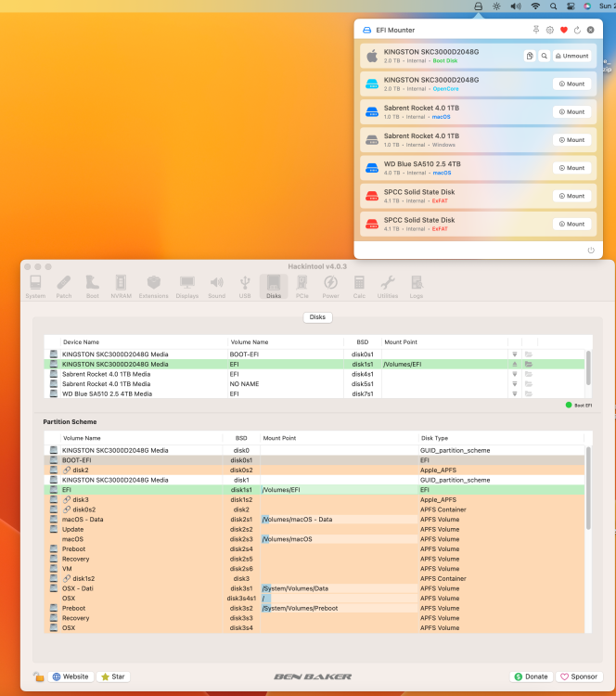Mount the KINGSTON OpenCore EFI partition
This screenshot has width=616, height=696.
572,84
